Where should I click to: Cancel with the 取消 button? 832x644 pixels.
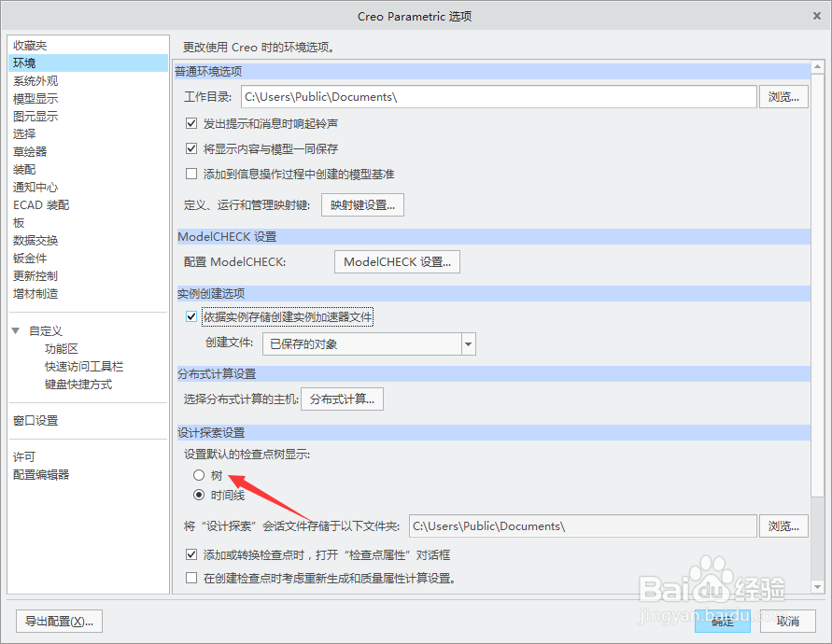(788, 622)
